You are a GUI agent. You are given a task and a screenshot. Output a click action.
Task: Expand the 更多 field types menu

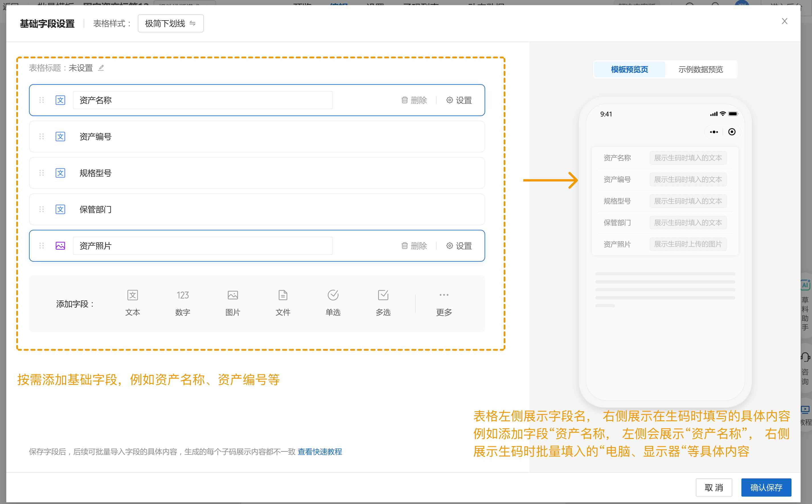[x=444, y=303]
